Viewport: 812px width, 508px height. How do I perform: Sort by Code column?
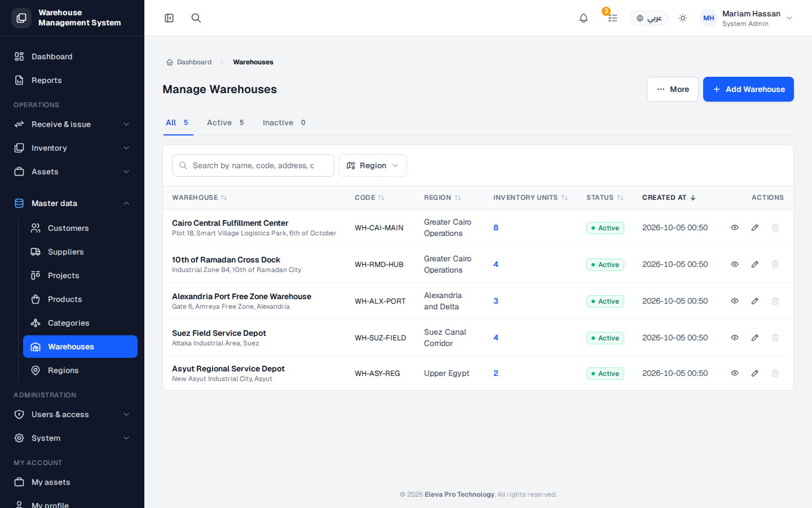369,198
